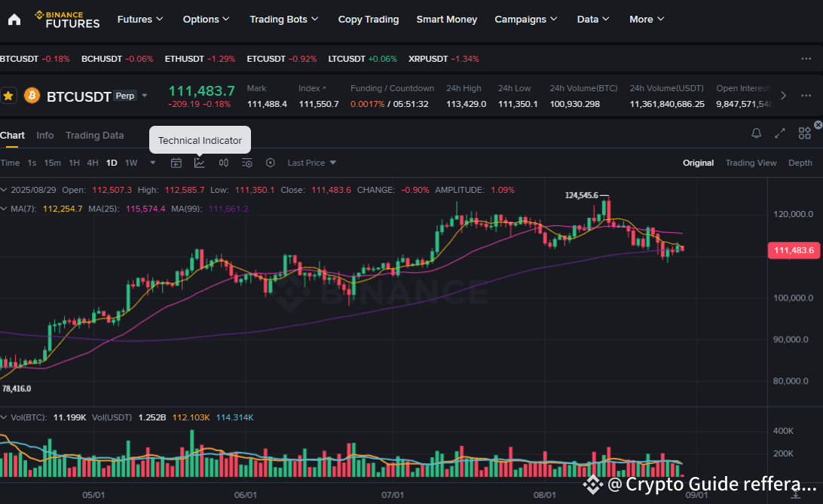The image size is (823, 504).
Task: Select the Time interval option
Action: [x=10, y=163]
